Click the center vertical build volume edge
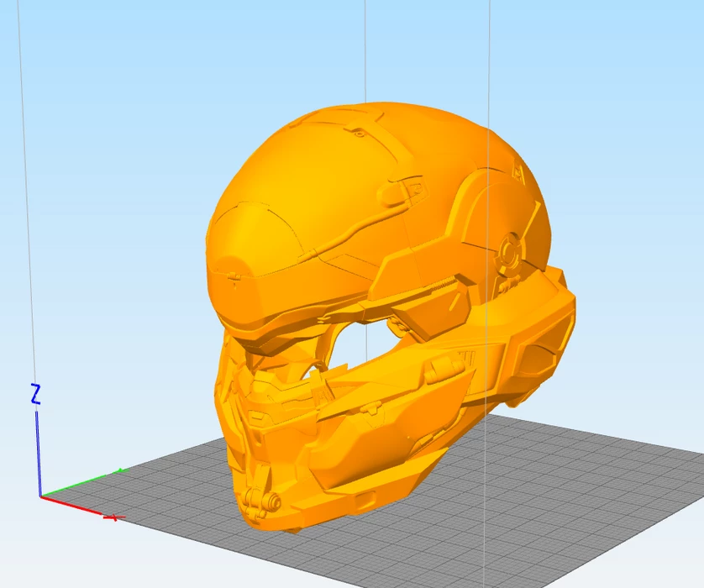Image resolution: width=704 pixels, height=588 pixels. [x=365, y=50]
